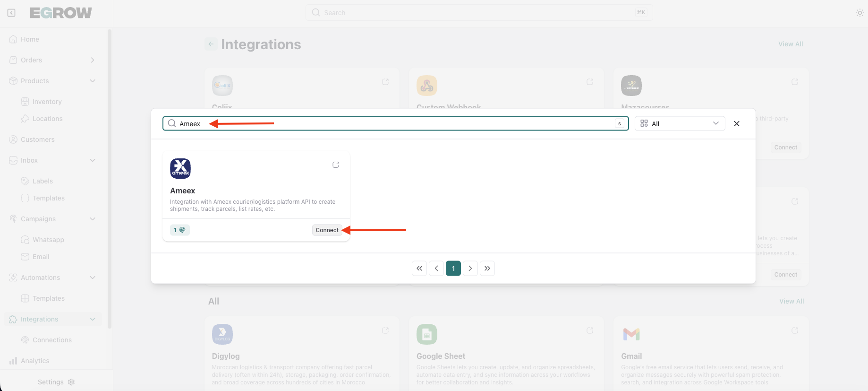Click the Custom Webhook integration logo
The height and width of the screenshot is (391, 868).
[x=427, y=86]
